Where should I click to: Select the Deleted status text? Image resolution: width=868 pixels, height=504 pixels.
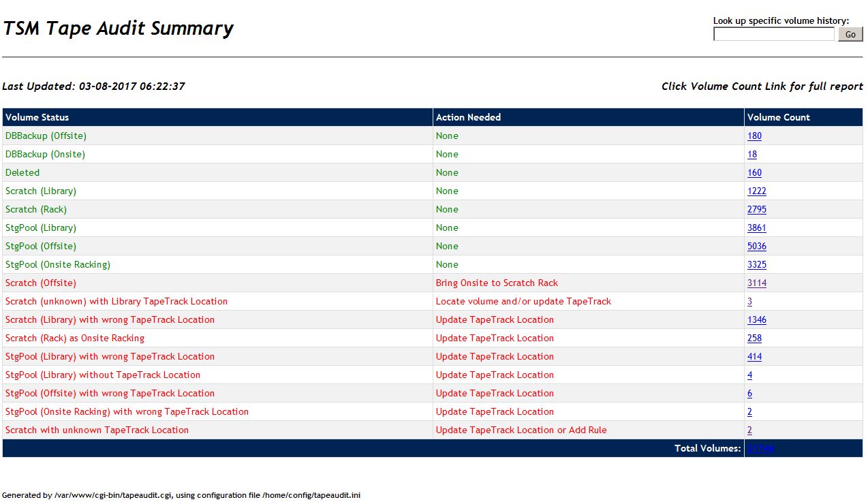tap(22, 173)
